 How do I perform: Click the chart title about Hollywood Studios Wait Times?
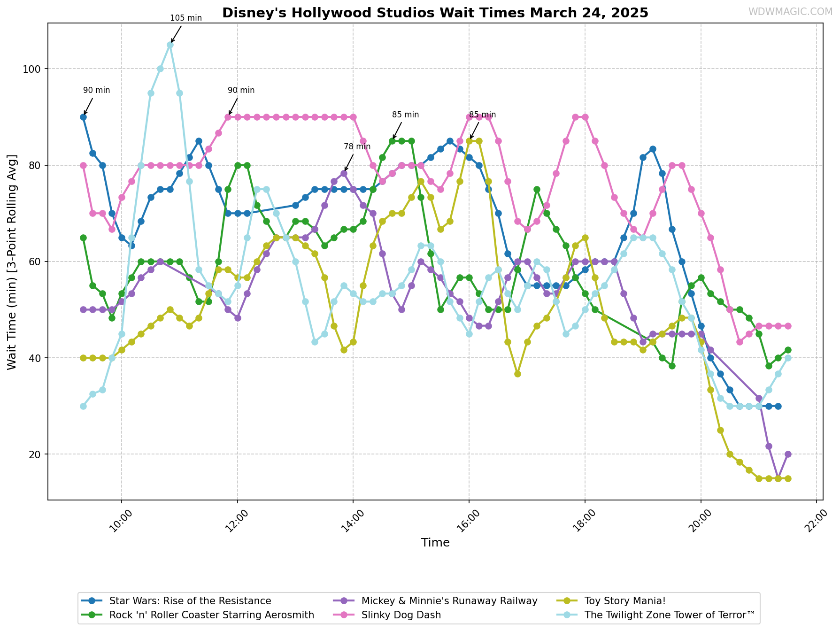[x=435, y=13]
